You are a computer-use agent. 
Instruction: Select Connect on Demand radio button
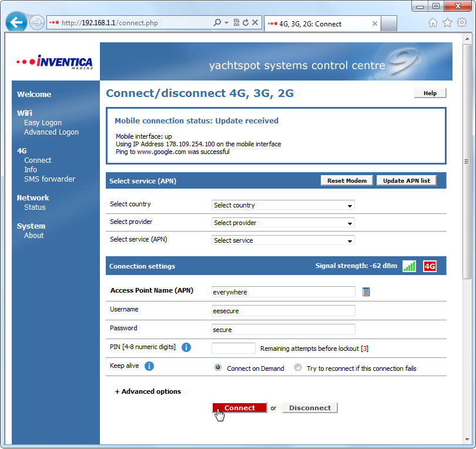[x=217, y=368]
